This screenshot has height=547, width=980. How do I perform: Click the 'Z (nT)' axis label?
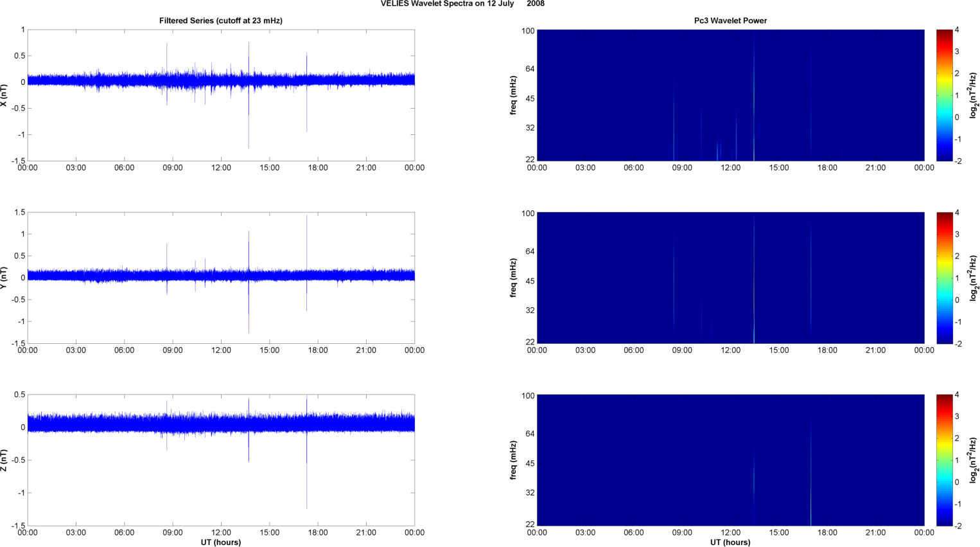coord(4,460)
